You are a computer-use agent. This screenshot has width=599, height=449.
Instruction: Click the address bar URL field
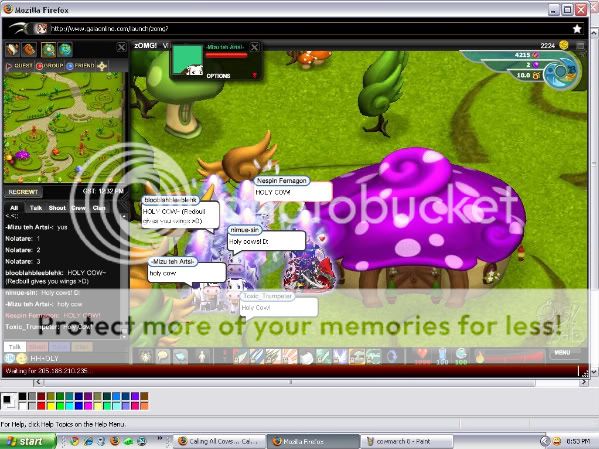[306, 29]
